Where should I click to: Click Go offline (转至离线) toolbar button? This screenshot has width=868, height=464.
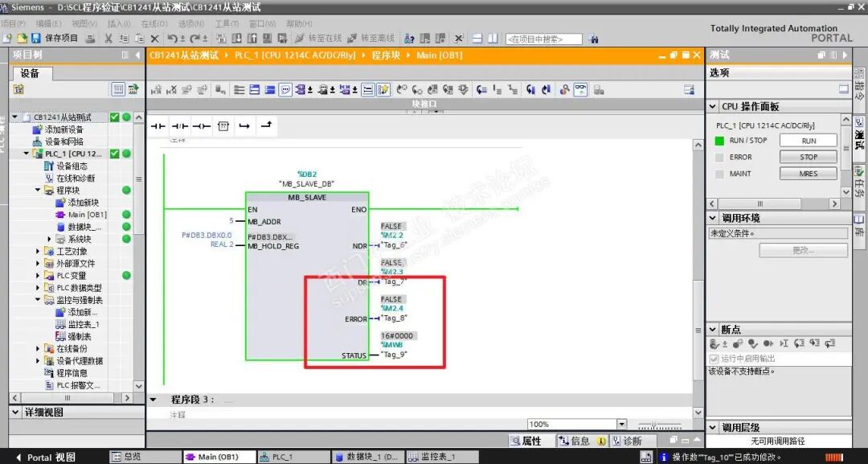pos(371,39)
